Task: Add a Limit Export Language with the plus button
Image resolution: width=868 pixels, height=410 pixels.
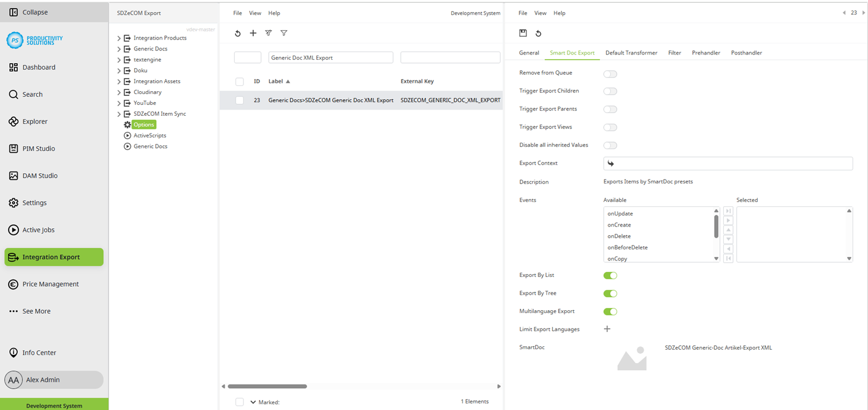Action: click(607, 329)
